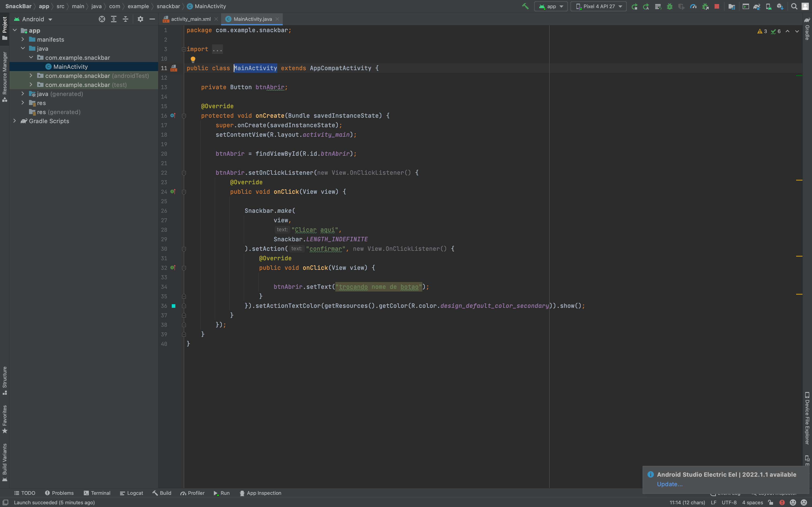Select opened file with the crosshair icon
This screenshot has height=507, width=812.
click(102, 19)
